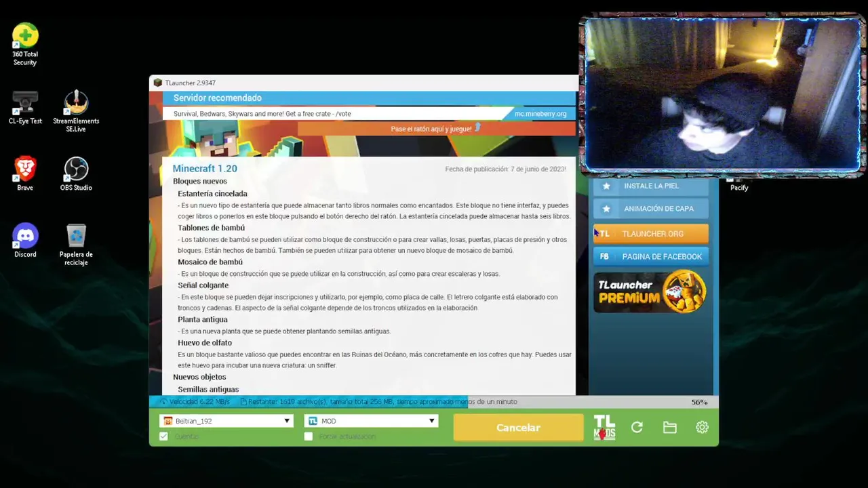Select CL-Eye Test desktop icon
The width and height of the screenshot is (868, 488).
[x=25, y=108]
